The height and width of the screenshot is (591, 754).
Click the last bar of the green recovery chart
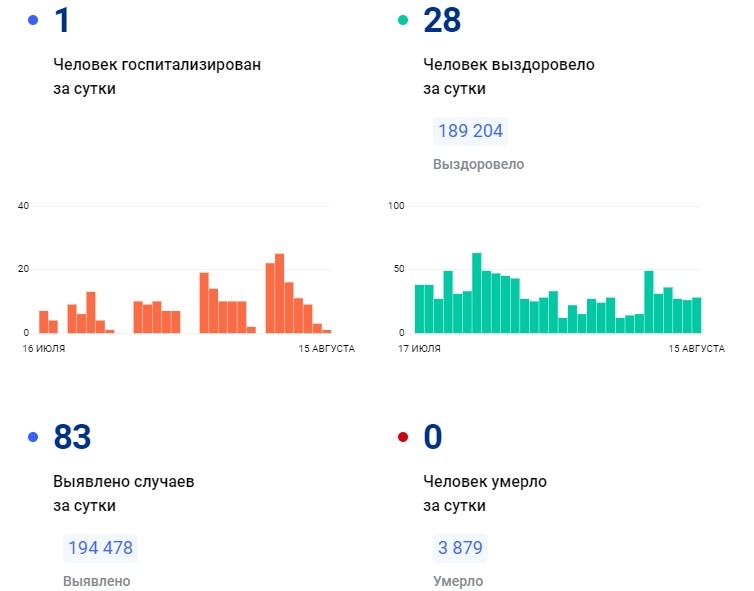point(696,315)
